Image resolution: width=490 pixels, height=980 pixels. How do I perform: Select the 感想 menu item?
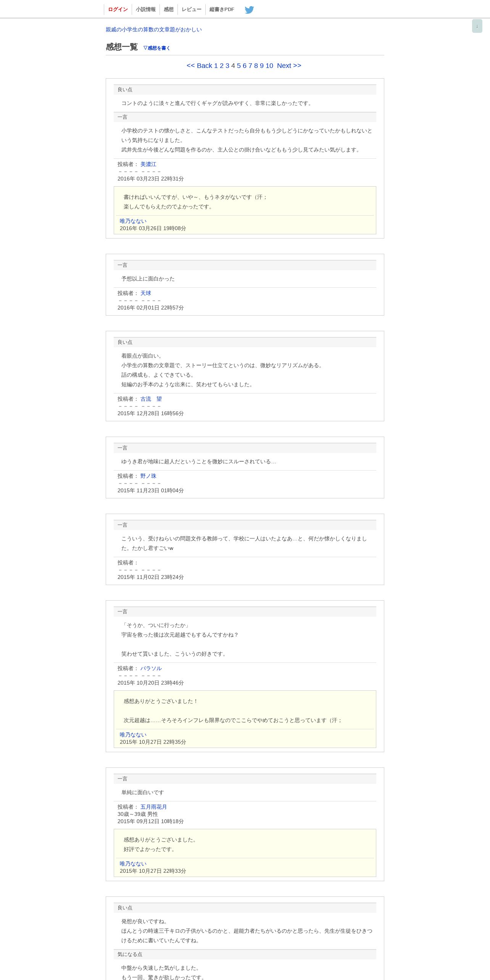[x=169, y=10]
